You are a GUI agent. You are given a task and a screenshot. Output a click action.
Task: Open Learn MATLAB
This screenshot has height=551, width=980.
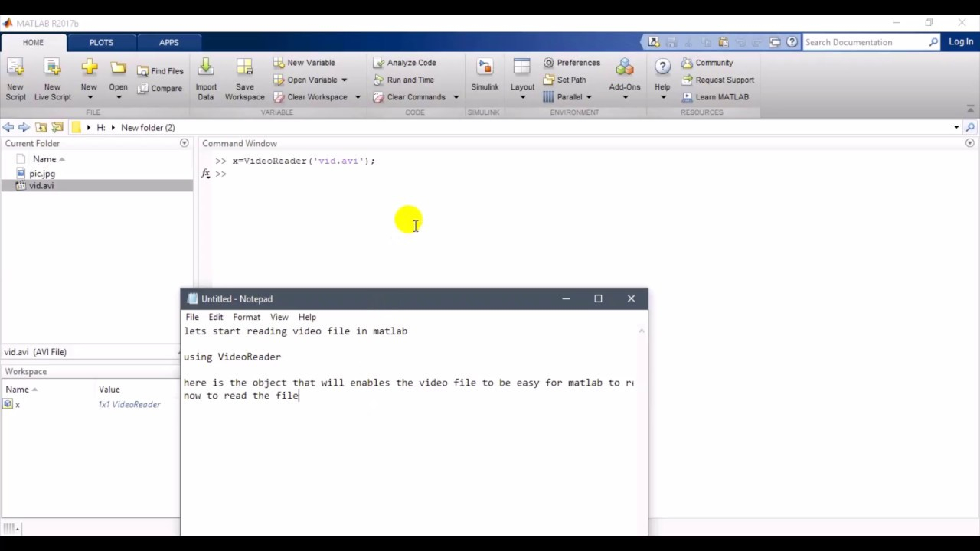715,97
